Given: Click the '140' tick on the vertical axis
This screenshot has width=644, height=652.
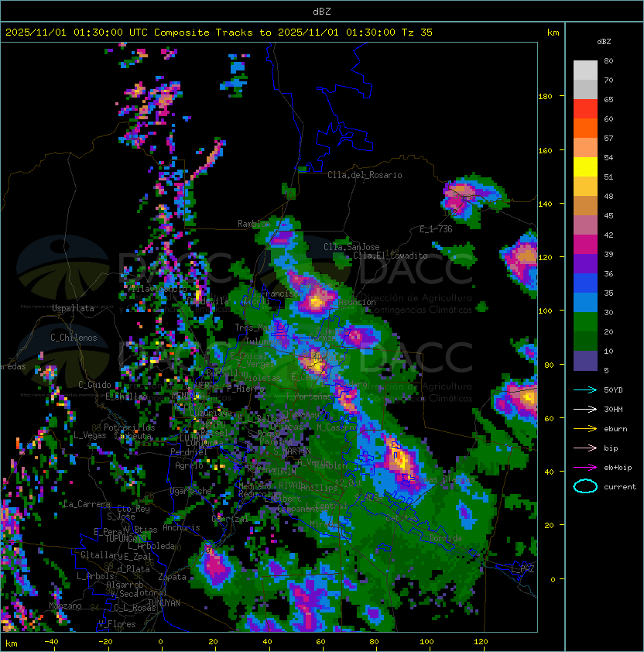Looking at the screenshot, I should click(x=545, y=204).
